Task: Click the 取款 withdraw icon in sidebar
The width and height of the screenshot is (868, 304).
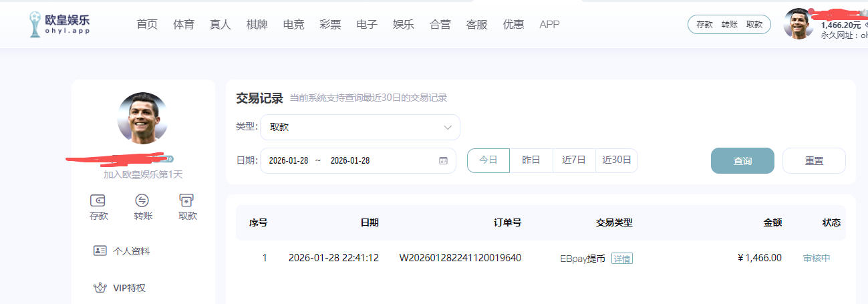Action: [187, 200]
